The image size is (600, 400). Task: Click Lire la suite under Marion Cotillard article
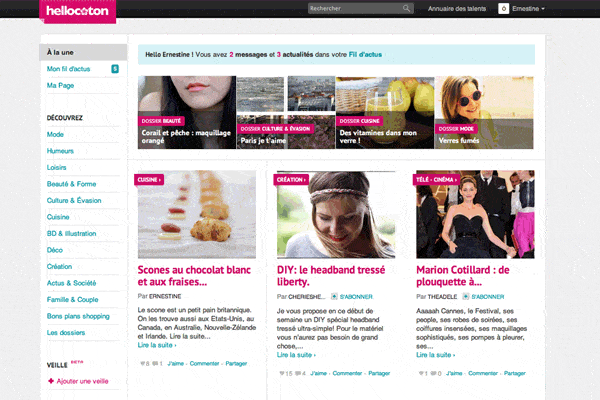tap(435, 355)
